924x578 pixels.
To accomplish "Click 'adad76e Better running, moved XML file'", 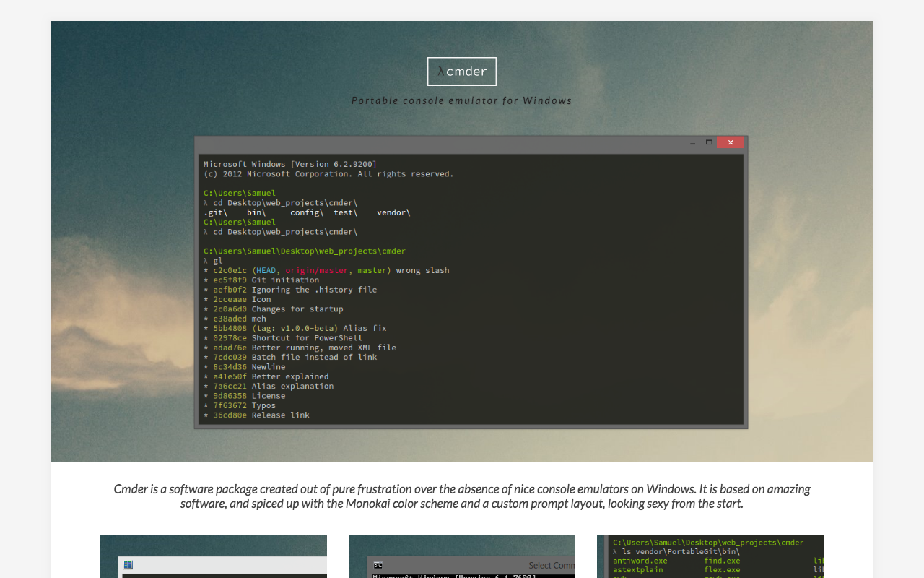I will tap(300, 348).
